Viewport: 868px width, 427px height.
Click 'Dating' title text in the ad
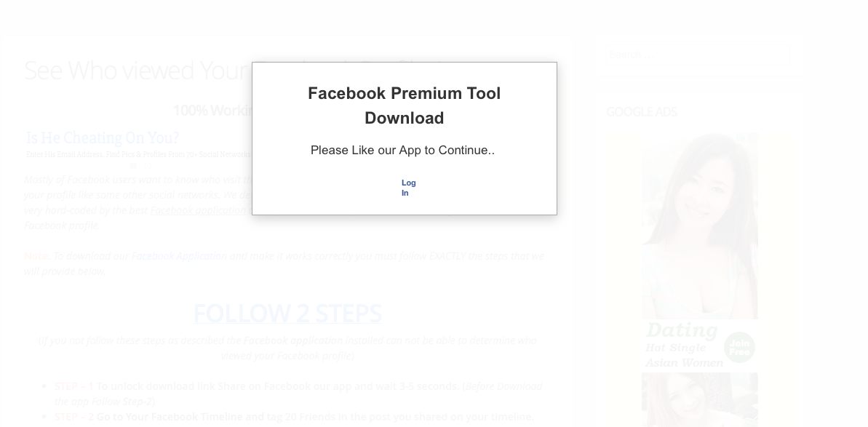click(682, 330)
